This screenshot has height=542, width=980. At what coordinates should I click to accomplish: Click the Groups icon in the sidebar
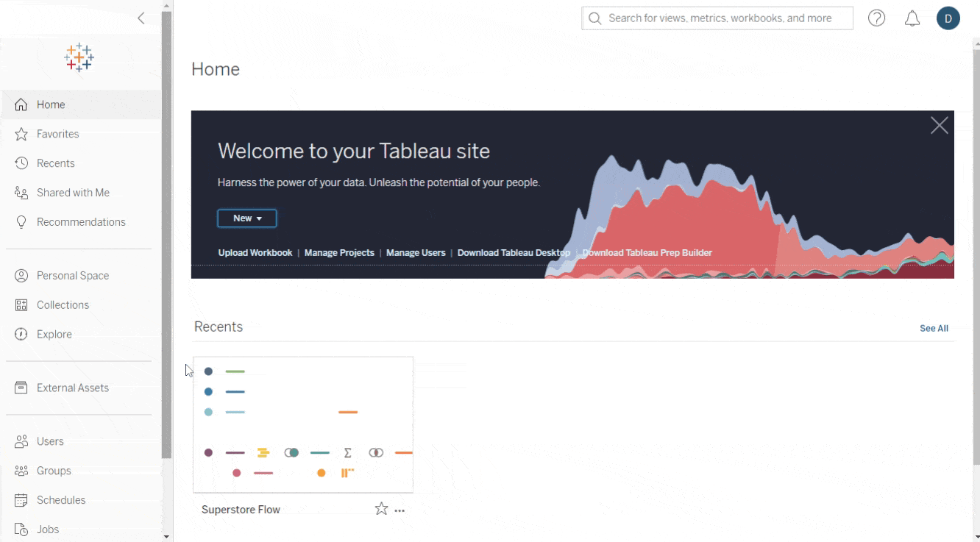pyautogui.click(x=21, y=471)
